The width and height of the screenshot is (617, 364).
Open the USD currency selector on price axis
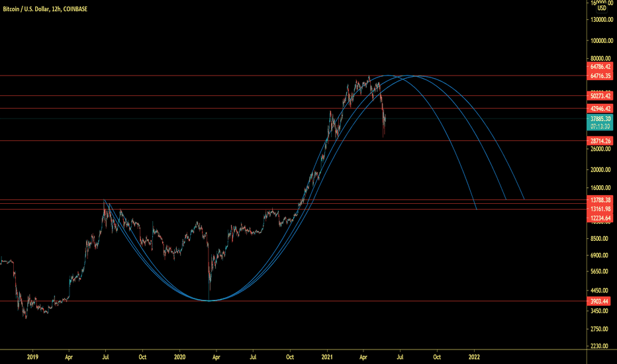[x=602, y=8]
